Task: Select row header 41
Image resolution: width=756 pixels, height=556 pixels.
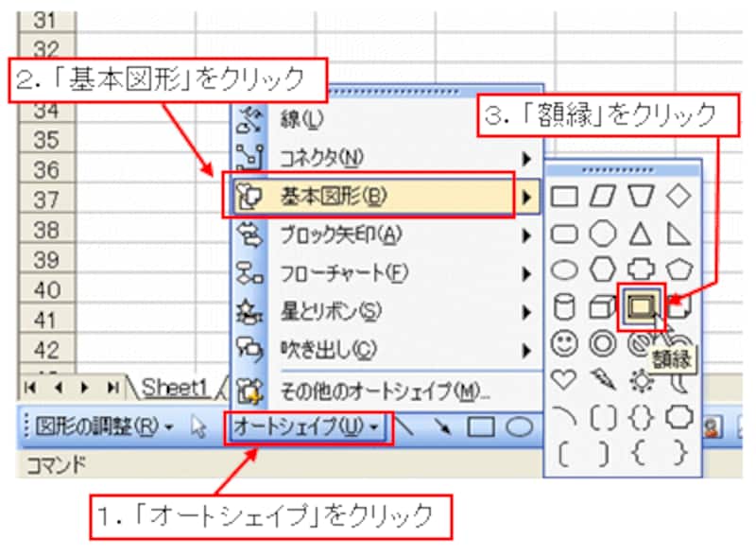Action: pos(46,320)
